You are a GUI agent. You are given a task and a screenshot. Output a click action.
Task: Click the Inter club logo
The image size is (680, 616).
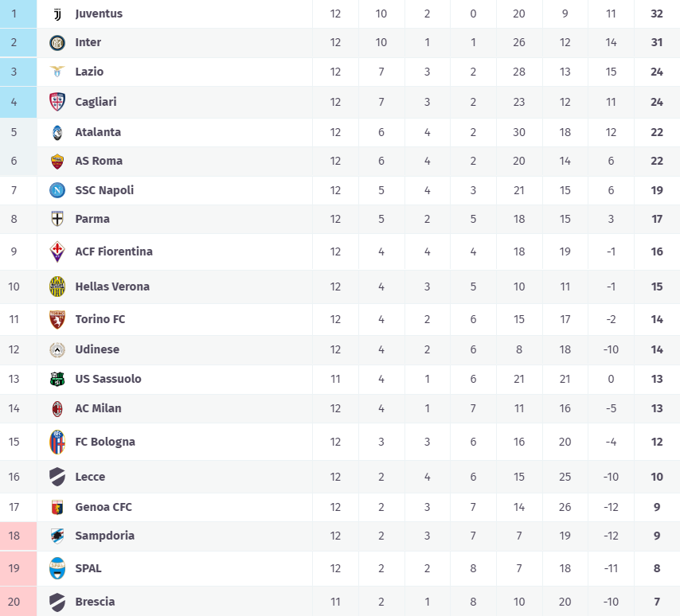click(57, 43)
